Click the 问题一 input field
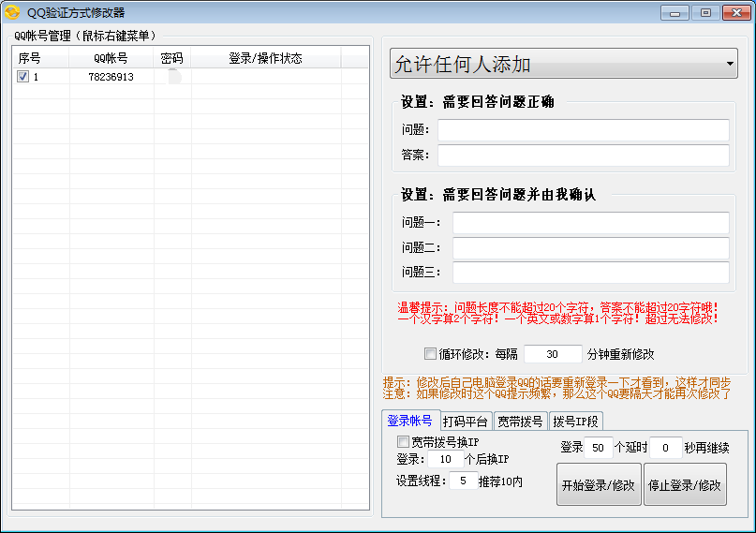756x533 pixels. [x=591, y=223]
